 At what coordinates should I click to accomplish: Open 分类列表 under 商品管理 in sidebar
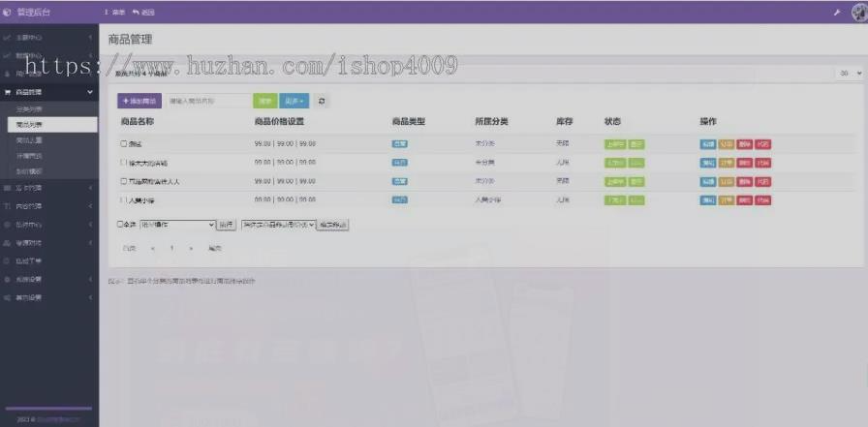tap(52, 109)
